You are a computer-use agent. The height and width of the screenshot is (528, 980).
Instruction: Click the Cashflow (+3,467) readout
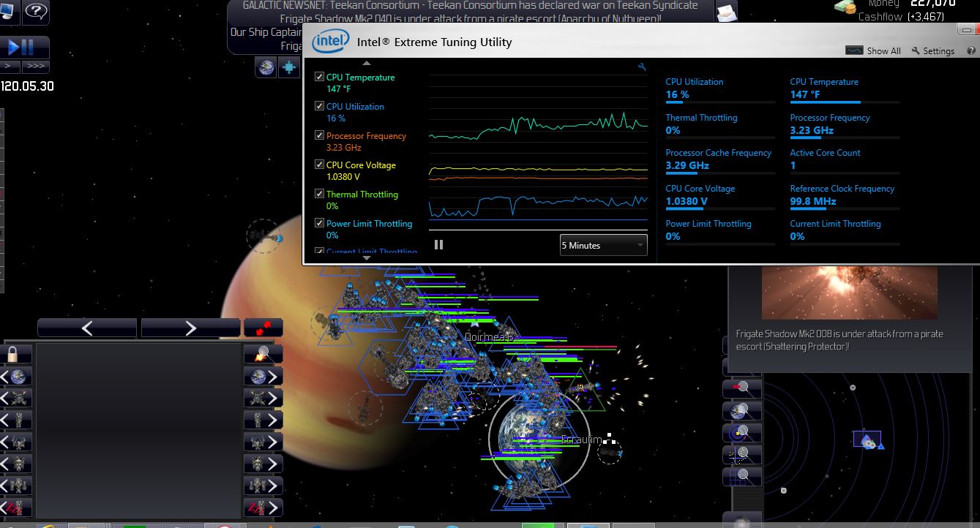pyautogui.click(x=901, y=16)
